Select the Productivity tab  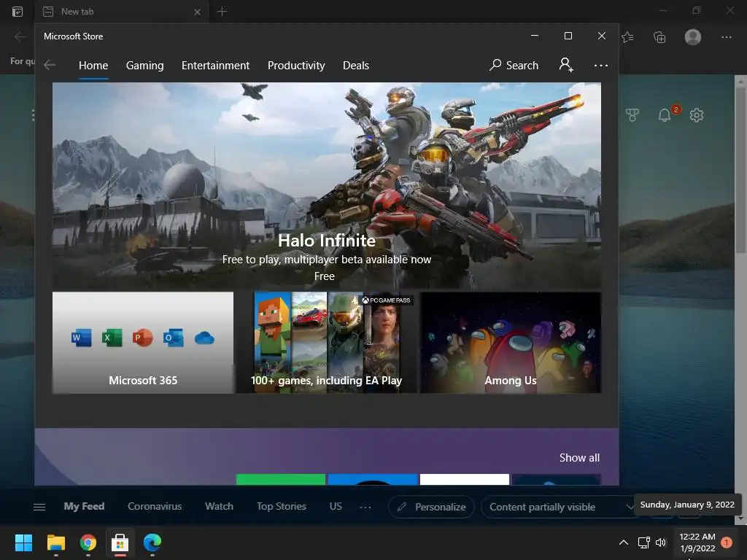(296, 65)
